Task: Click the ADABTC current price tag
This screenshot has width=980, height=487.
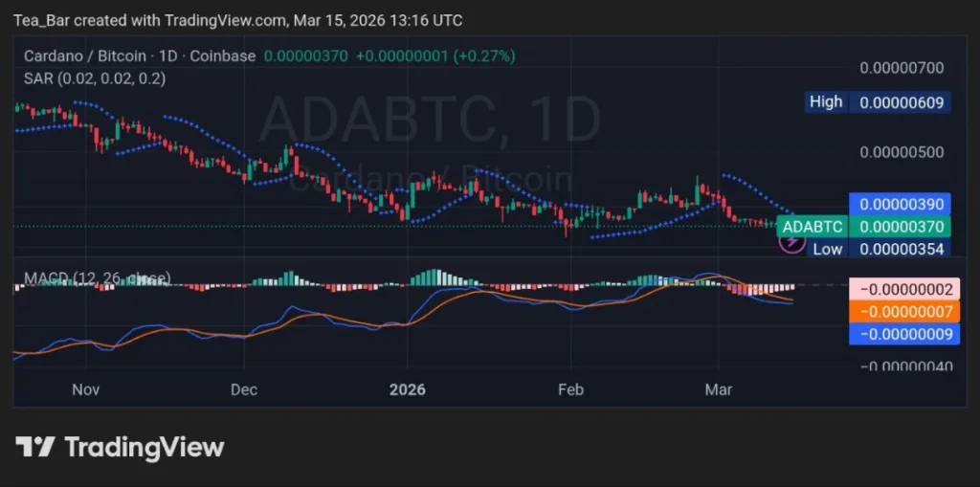Action: coord(863,227)
